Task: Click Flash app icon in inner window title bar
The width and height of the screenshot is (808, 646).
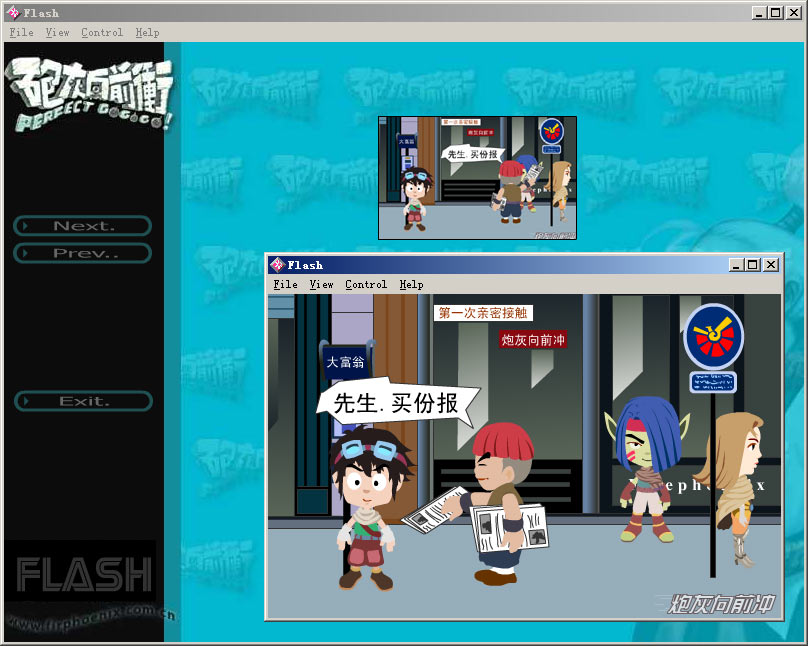Action: 277,265
